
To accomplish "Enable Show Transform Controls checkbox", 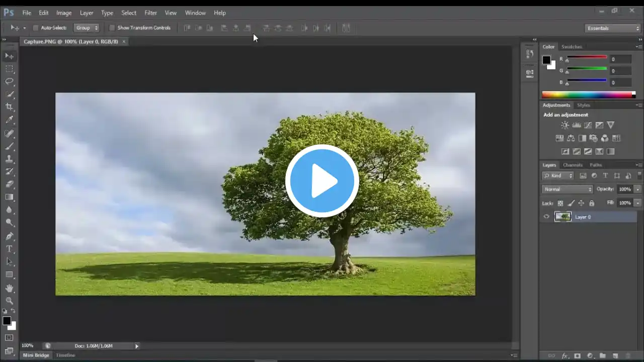I will 112,28.
